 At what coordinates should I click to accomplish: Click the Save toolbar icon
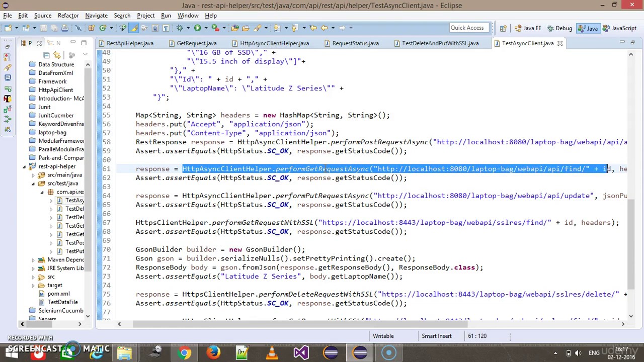click(x=44, y=28)
